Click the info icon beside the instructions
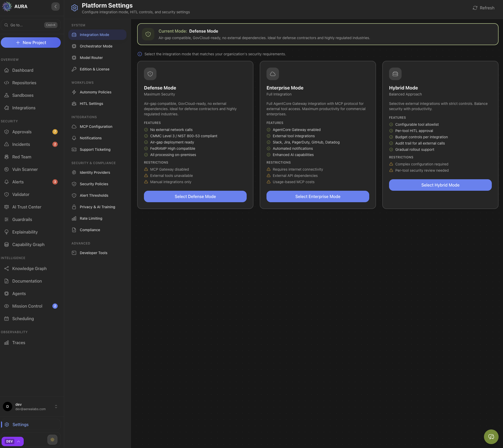The image size is (503, 448). (x=140, y=54)
